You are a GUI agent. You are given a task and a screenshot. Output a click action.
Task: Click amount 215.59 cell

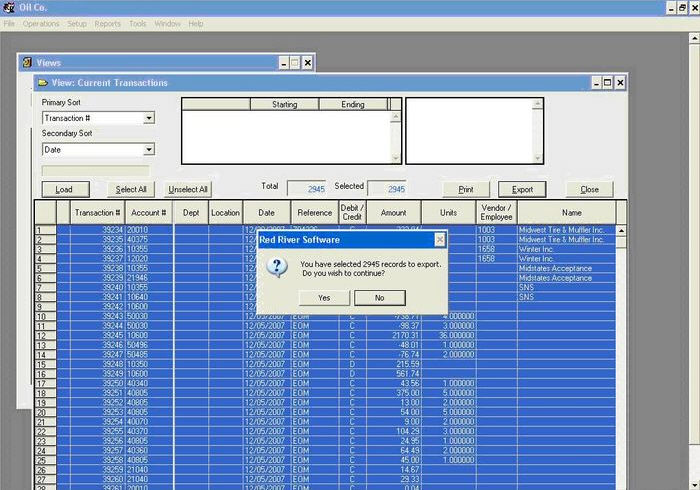click(393, 364)
